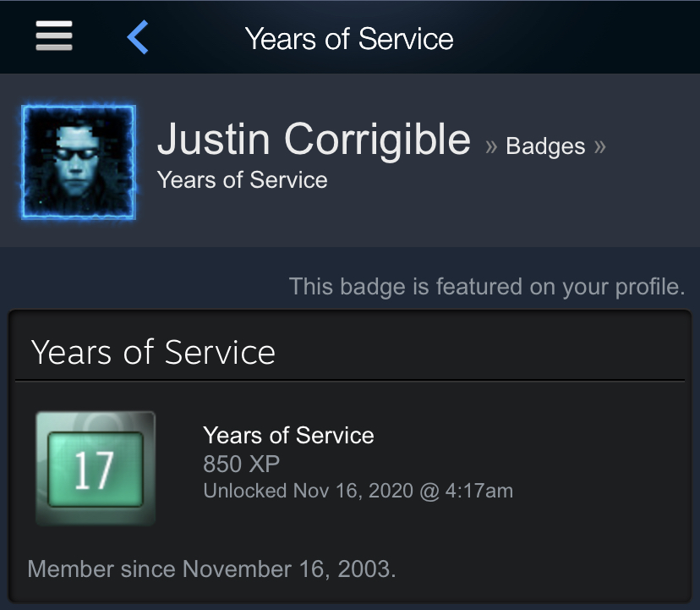Click the 850 XP value
This screenshot has width=700, height=610.
pos(241,464)
